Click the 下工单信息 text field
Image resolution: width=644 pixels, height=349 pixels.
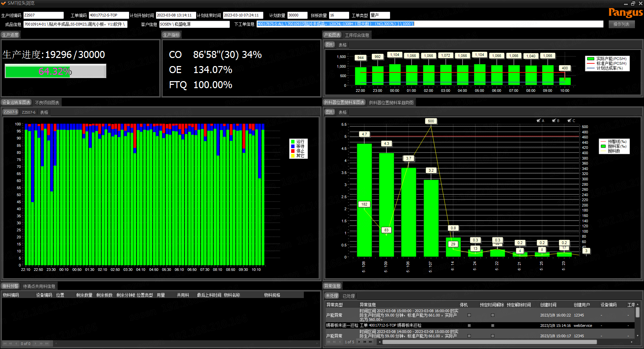pyautogui.click(x=429, y=24)
